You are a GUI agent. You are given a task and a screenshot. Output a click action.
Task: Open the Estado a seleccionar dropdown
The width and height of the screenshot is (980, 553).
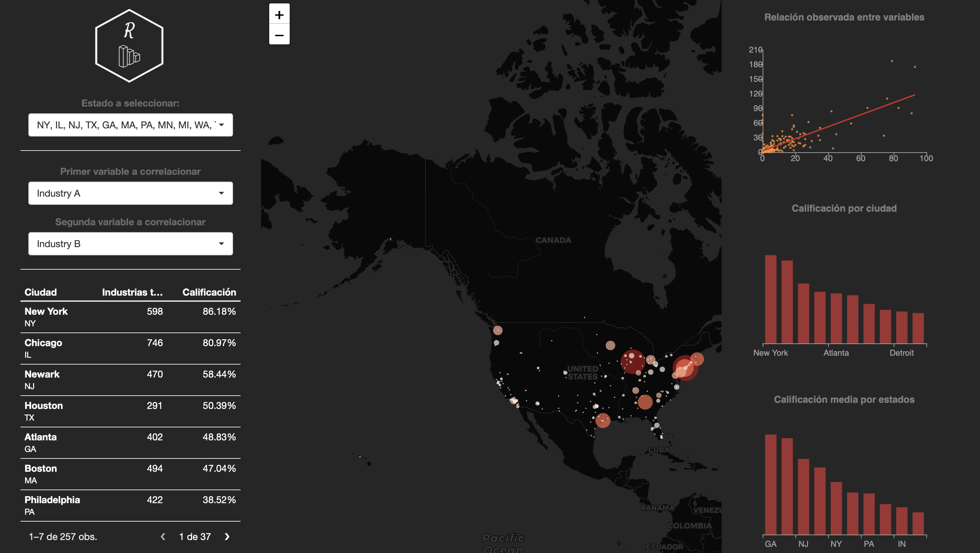tap(130, 125)
